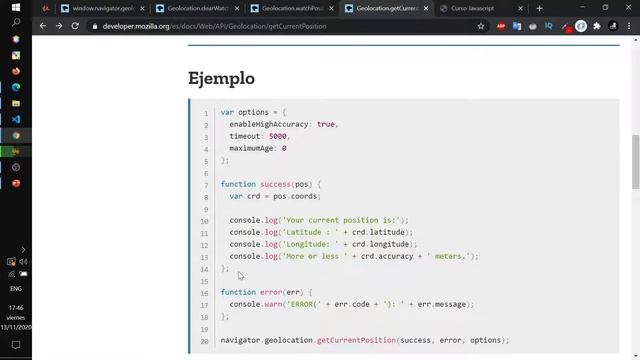Image resolution: width=640 pixels, height=360 pixels.
Task: Focus the address bar URL
Action: point(214,26)
